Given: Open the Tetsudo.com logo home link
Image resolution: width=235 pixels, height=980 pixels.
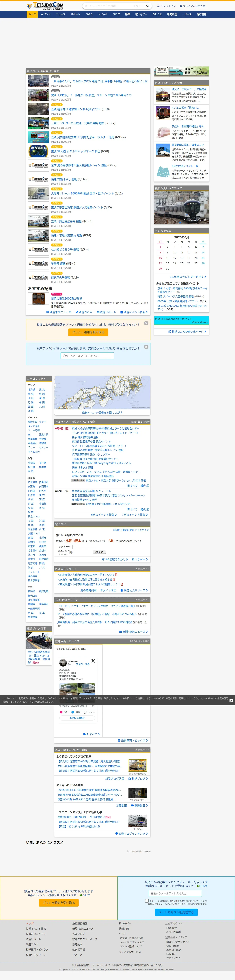Looking at the screenshot, I should [45, 6].
